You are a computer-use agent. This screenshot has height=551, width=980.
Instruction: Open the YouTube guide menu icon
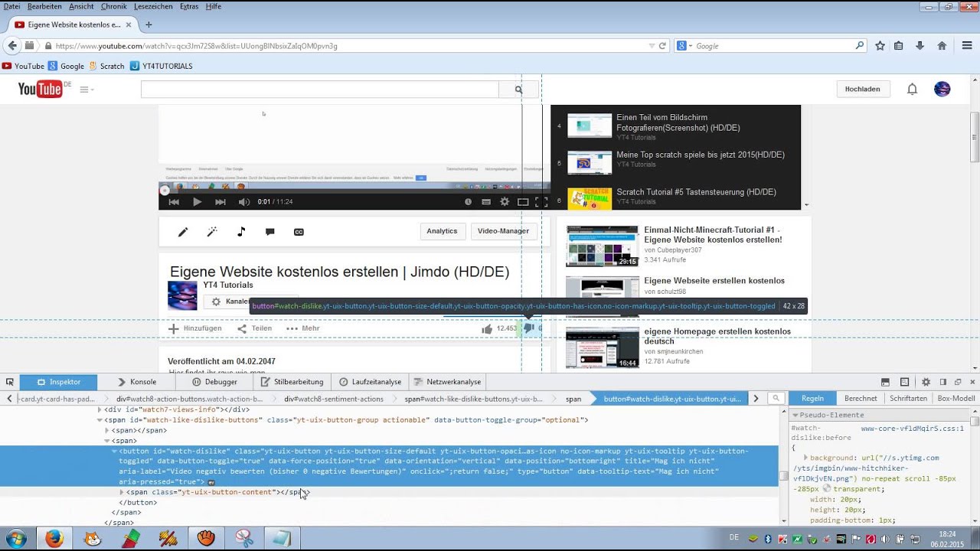pyautogui.click(x=87, y=90)
